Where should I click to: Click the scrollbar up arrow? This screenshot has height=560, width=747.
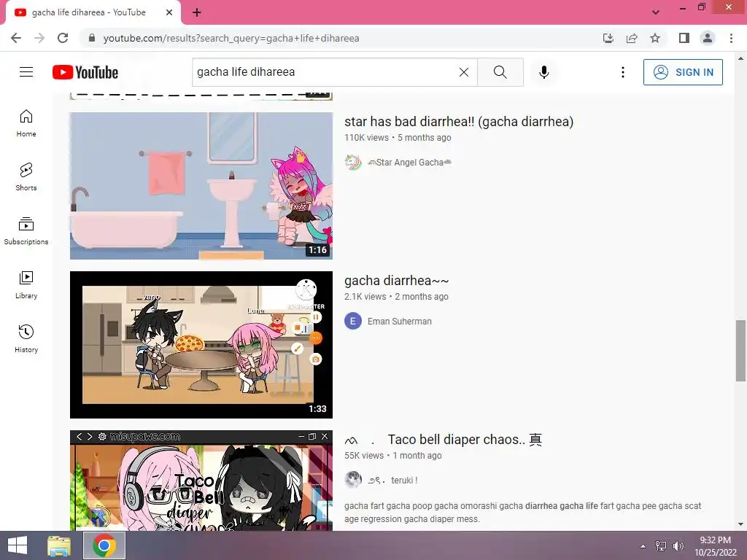[x=740, y=58]
